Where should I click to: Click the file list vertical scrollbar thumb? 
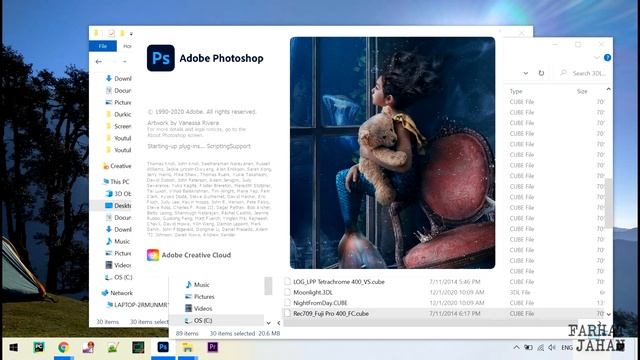tap(609, 203)
